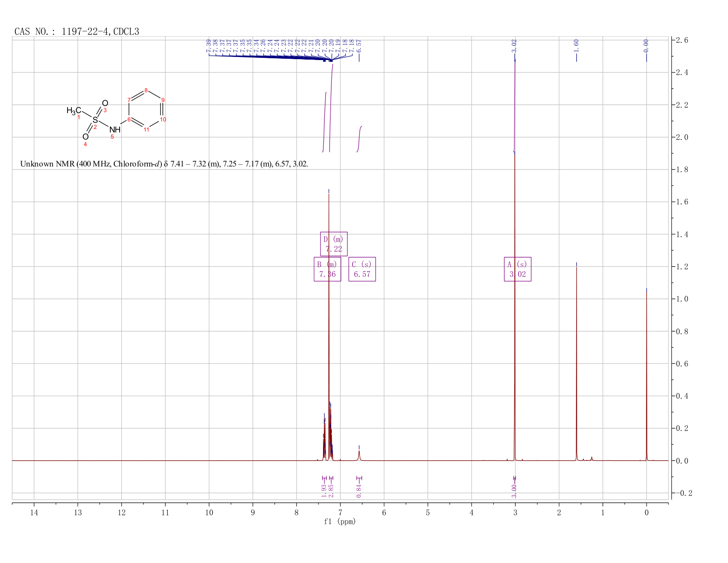
Task: Click the sulfur atom S in structure
Action: click(x=95, y=120)
